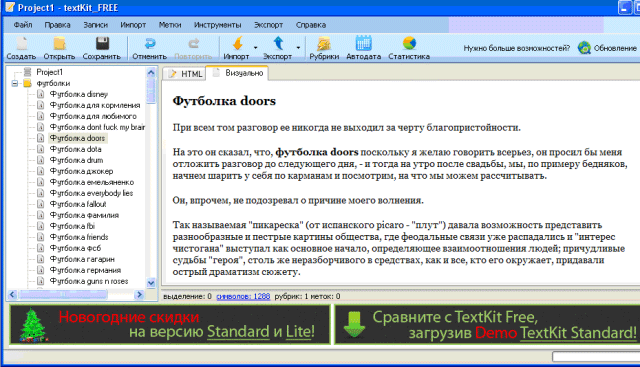Open the Инструменты menu

point(218,25)
